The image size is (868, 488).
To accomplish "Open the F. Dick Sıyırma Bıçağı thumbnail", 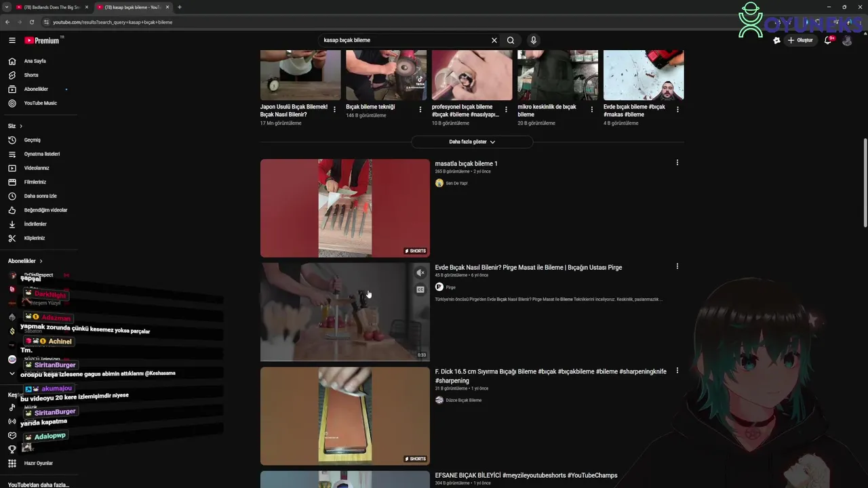I will tap(345, 416).
